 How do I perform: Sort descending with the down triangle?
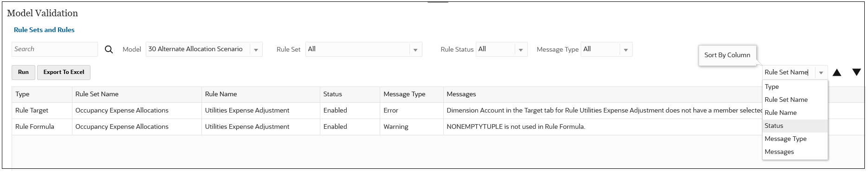tap(856, 72)
